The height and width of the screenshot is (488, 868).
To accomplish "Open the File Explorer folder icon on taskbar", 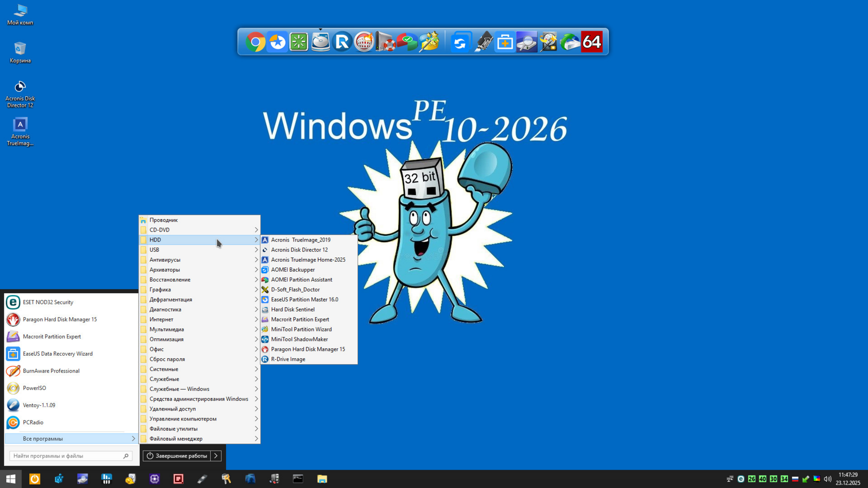I will click(x=322, y=478).
